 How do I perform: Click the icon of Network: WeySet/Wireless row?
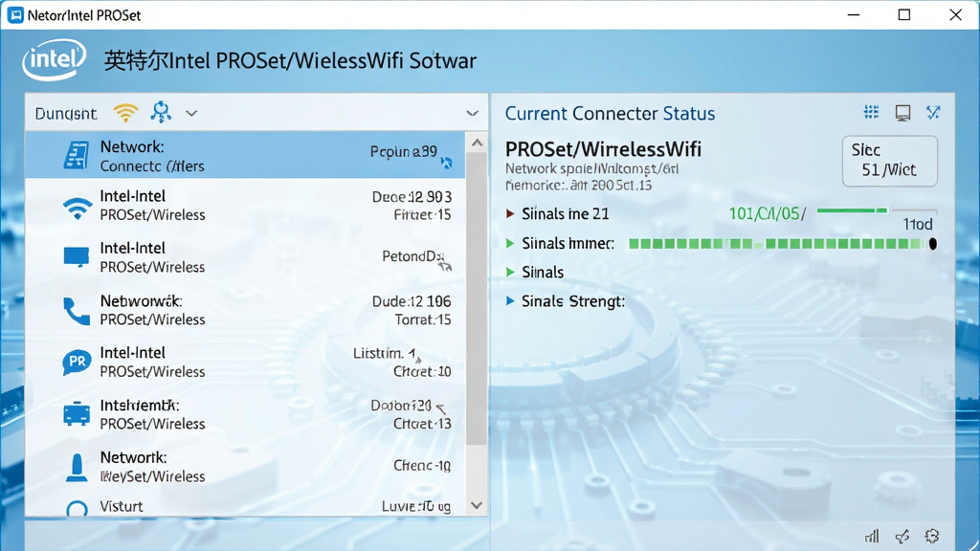pyautogui.click(x=77, y=468)
